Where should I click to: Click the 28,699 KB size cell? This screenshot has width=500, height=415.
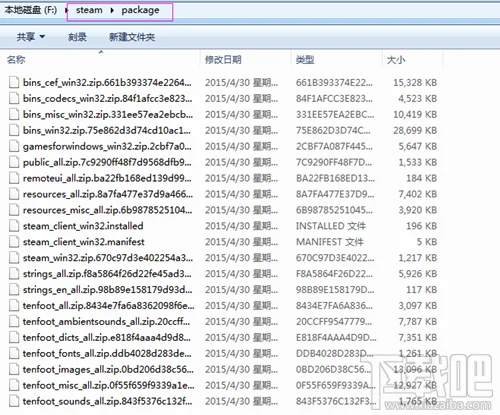tap(415, 130)
